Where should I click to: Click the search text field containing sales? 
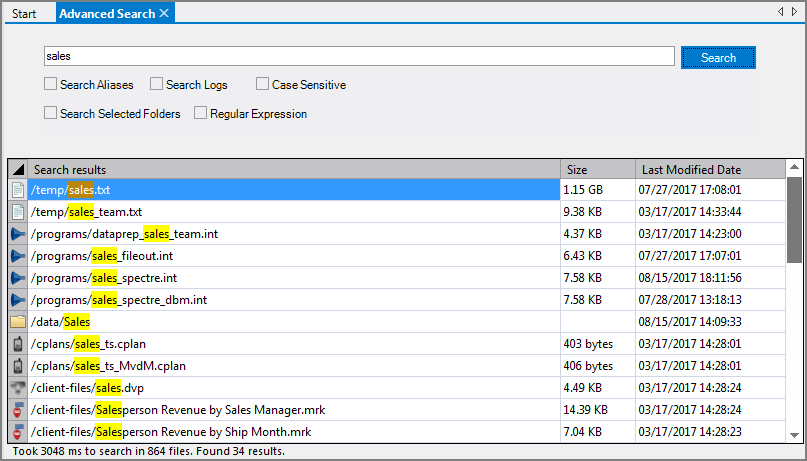click(x=360, y=57)
